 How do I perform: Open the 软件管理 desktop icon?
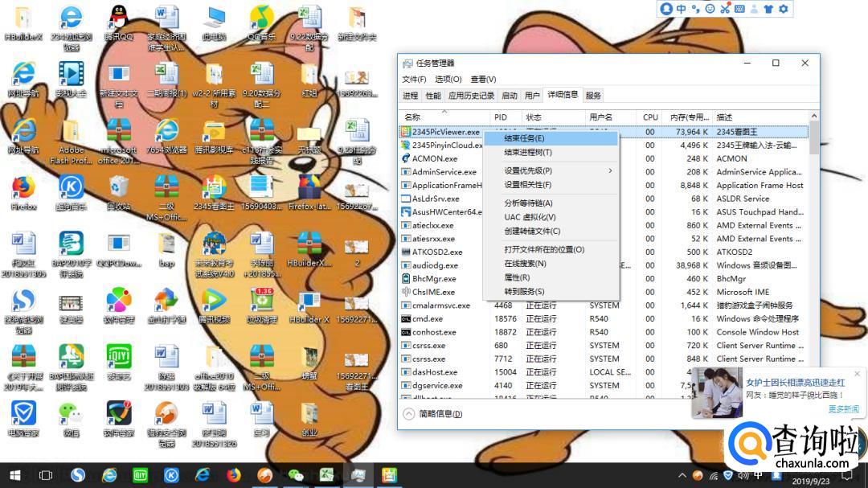[x=118, y=306]
